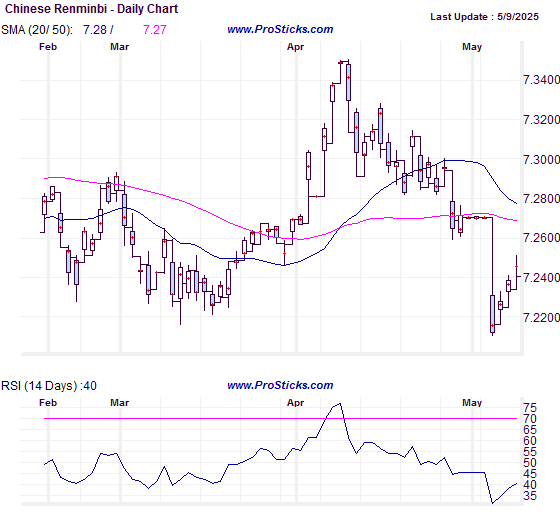Click the magenta RSI 70 overbought line
This screenshot has width=560, height=525.
(280, 418)
